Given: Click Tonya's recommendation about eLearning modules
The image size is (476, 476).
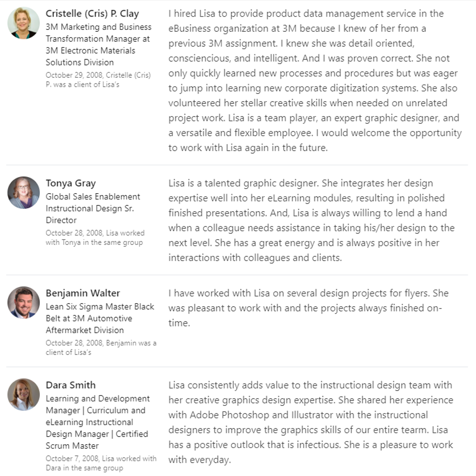Looking at the screenshot, I should [312, 220].
